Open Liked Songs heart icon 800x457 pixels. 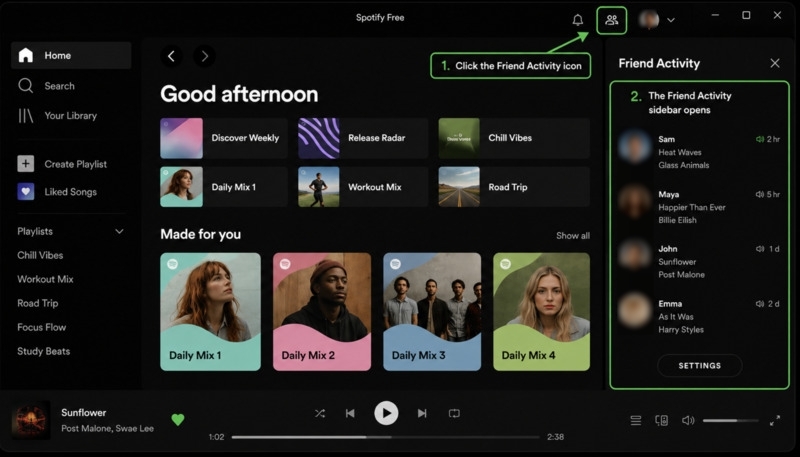26,192
